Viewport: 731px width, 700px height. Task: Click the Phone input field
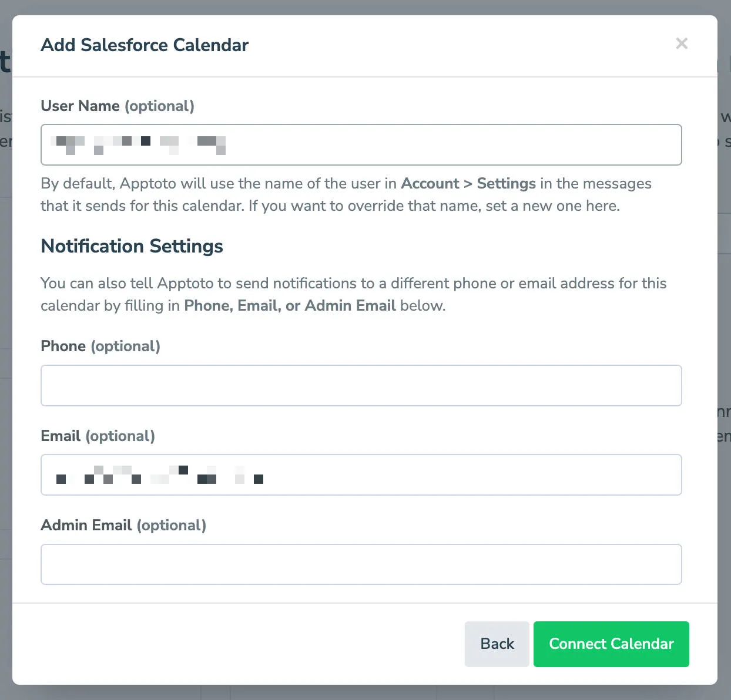click(361, 385)
